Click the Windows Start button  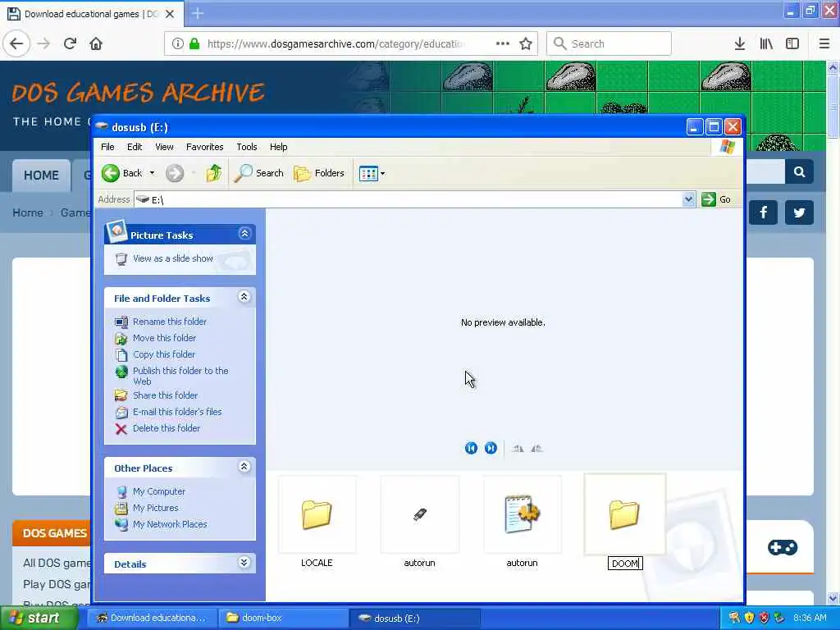[x=39, y=618]
